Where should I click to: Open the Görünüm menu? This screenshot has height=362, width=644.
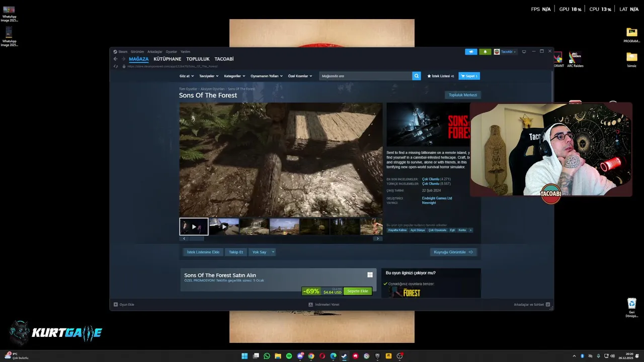click(x=137, y=51)
